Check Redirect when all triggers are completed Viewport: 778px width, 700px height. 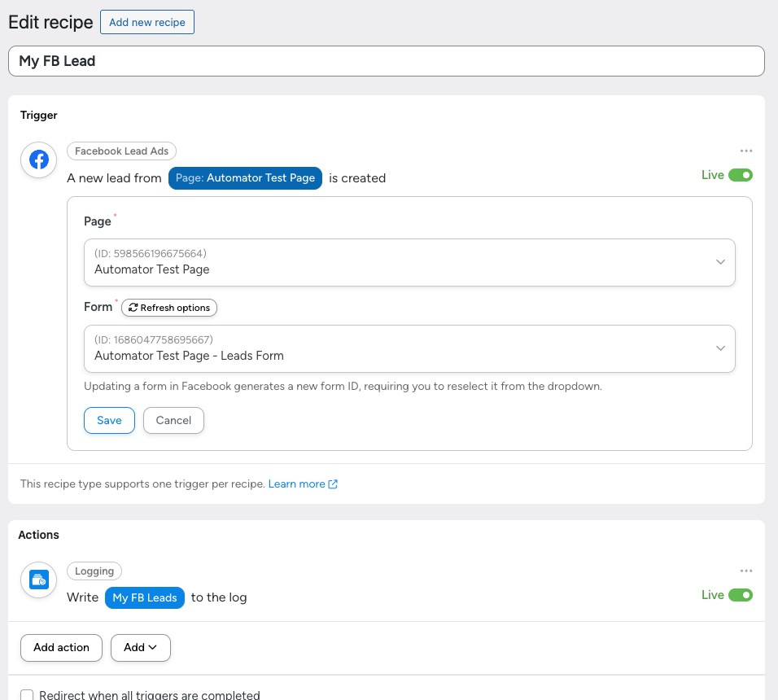tap(27, 695)
